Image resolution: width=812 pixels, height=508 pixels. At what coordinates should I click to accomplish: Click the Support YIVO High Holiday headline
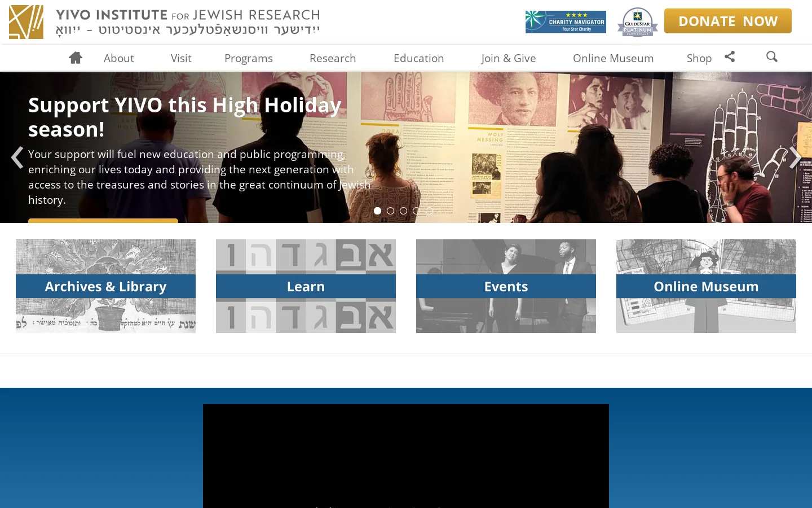[185, 117]
